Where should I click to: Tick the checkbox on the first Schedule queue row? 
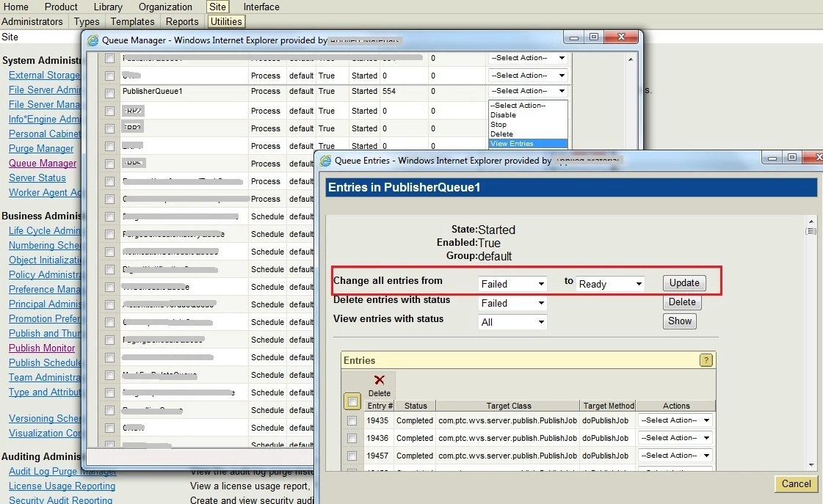point(109,216)
